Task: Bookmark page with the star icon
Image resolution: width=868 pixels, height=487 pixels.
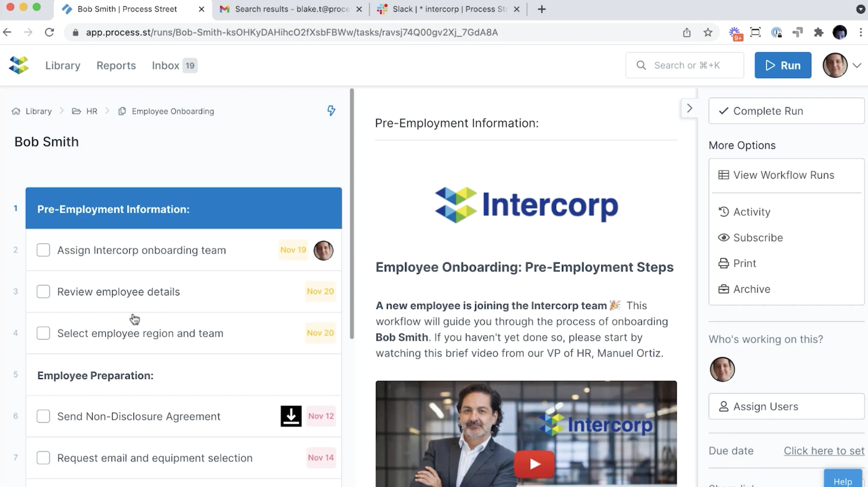Action: pos(708,32)
